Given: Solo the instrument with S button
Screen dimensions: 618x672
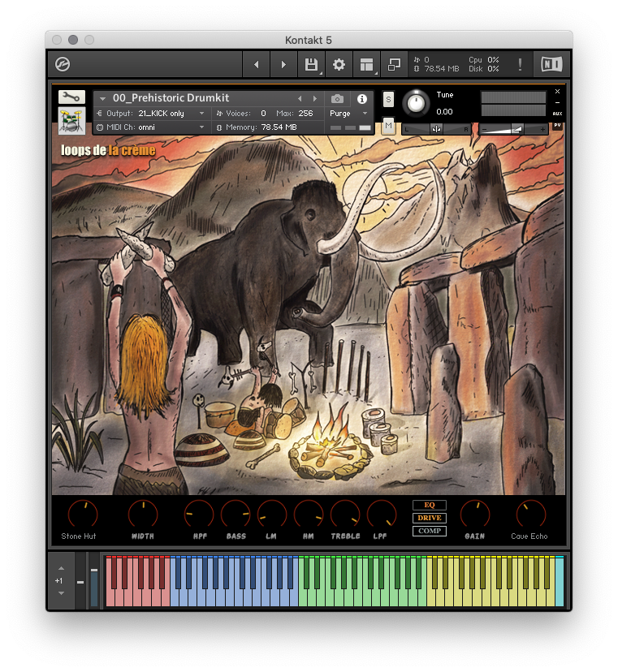Looking at the screenshot, I should (x=388, y=100).
